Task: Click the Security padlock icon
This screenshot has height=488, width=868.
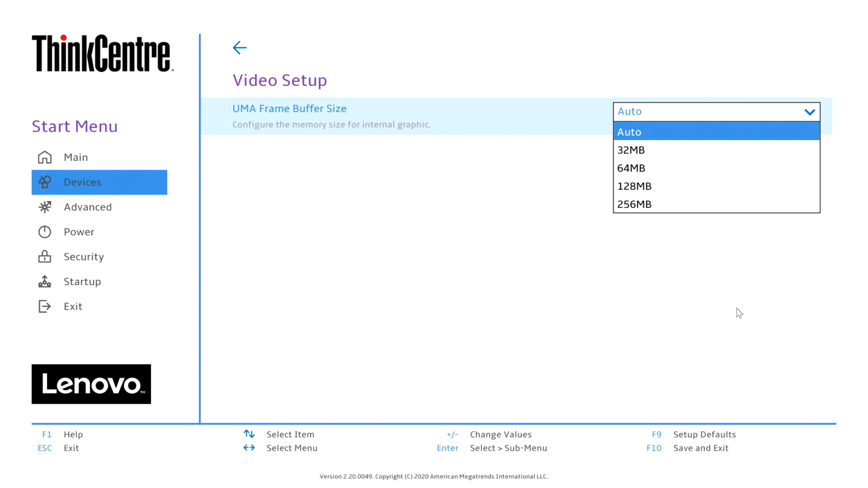Action: click(45, 257)
